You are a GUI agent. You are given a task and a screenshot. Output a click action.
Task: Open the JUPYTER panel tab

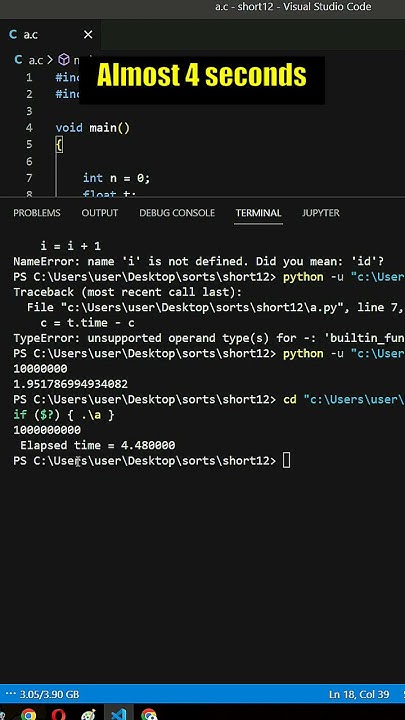tap(321, 213)
